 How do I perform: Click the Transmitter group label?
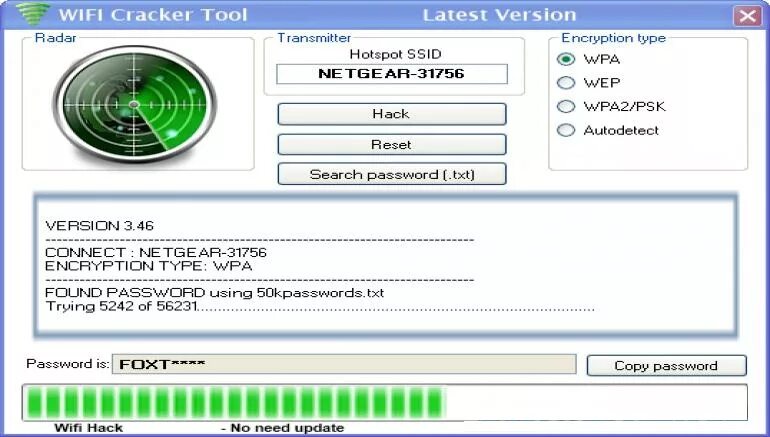[314, 38]
